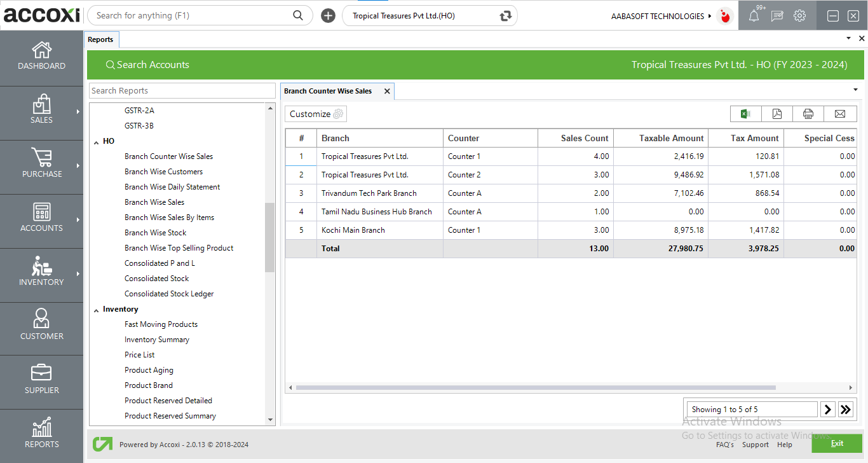Open the report tabs dropdown arrow
The height and width of the screenshot is (463, 868).
point(855,90)
